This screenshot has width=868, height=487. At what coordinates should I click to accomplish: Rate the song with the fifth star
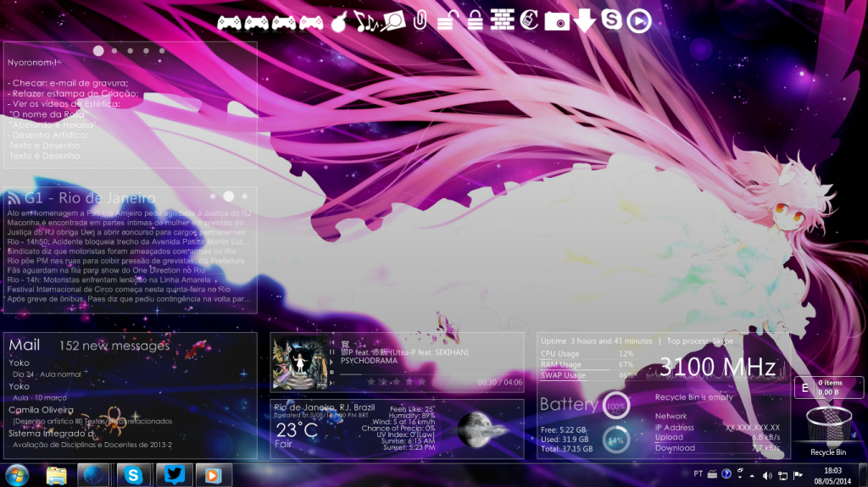click(x=420, y=382)
